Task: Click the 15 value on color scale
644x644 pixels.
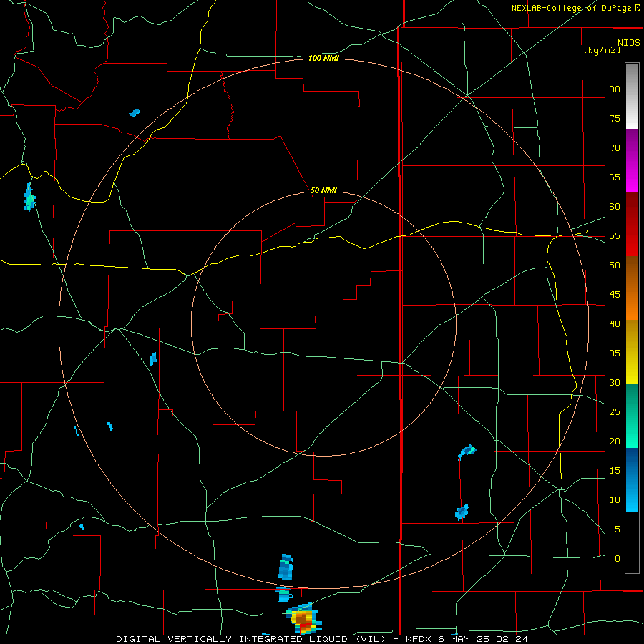Action: click(615, 471)
